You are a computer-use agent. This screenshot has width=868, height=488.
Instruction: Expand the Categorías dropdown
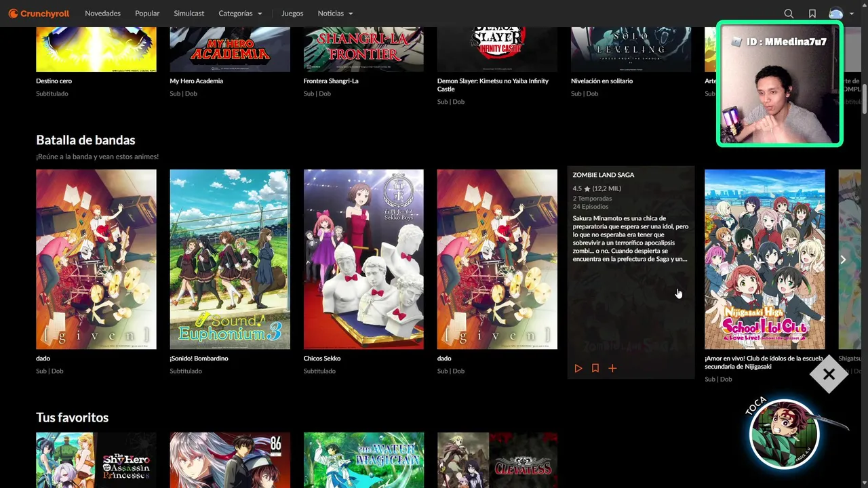tap(240, 14)
